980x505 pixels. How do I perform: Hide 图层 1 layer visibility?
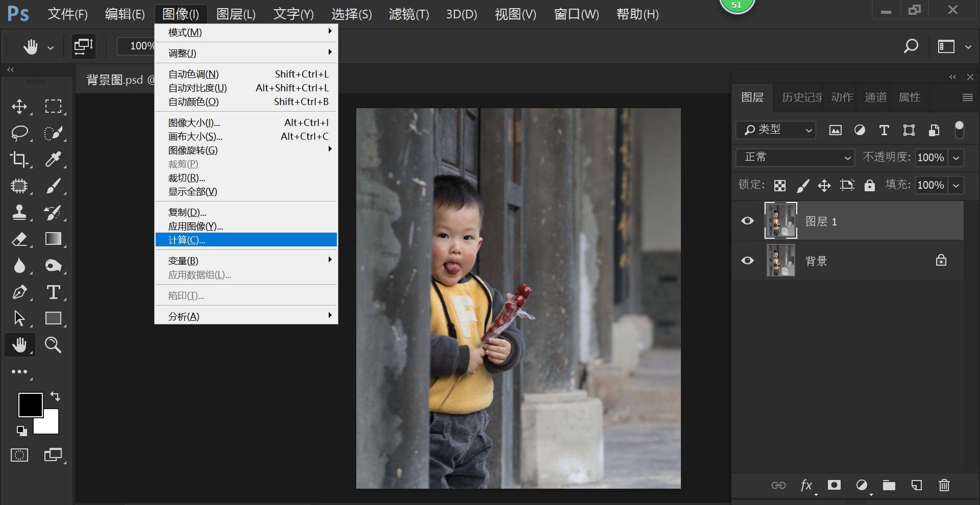tap(747, 221)
